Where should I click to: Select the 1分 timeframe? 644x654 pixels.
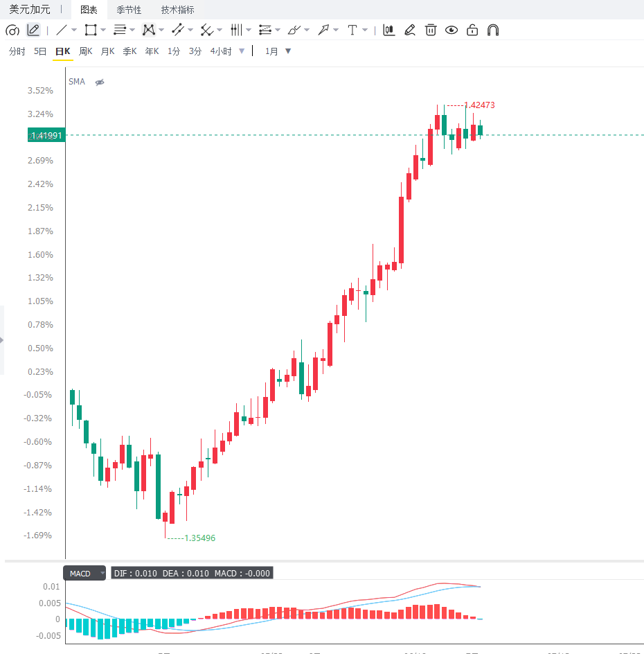click(174, 51)
